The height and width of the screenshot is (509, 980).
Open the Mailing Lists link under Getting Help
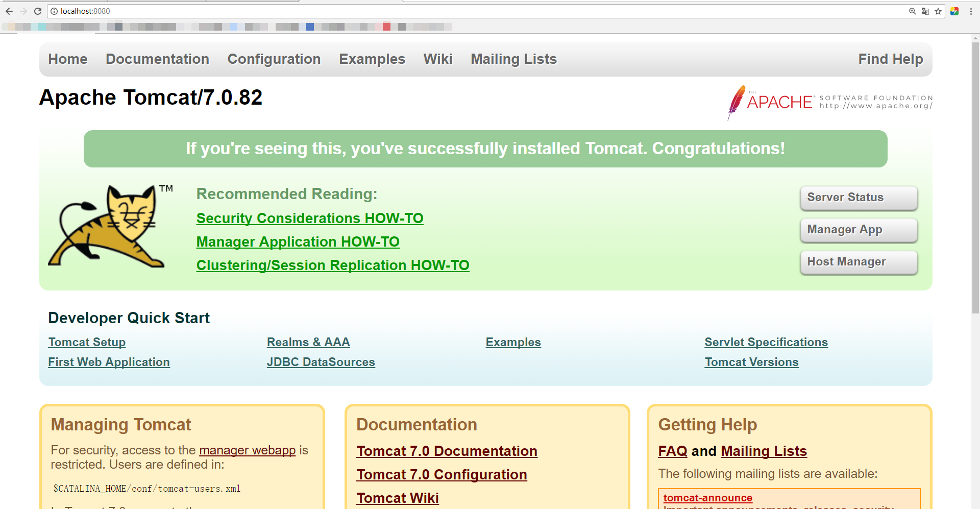(x=764, y=451)
